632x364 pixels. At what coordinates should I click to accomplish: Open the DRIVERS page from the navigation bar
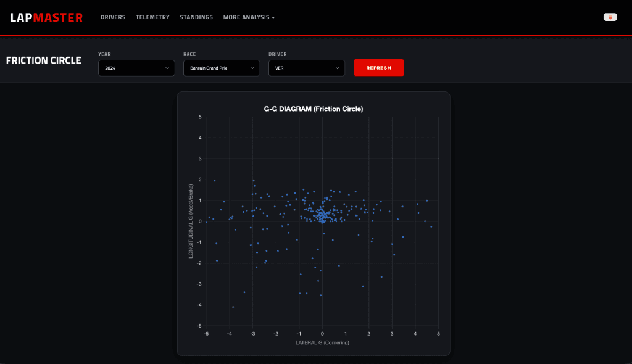(113, 17)
